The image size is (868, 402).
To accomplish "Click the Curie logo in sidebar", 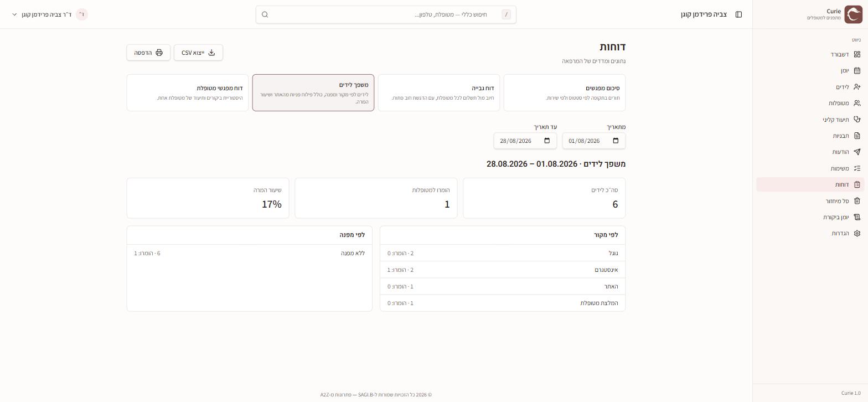I will coord(853,14).
